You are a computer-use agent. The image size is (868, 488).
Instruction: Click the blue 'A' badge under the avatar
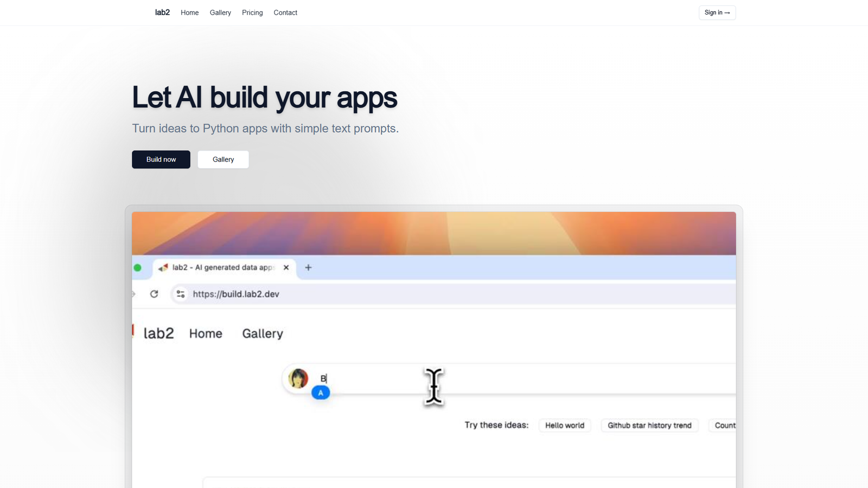(x=321, y=393)
